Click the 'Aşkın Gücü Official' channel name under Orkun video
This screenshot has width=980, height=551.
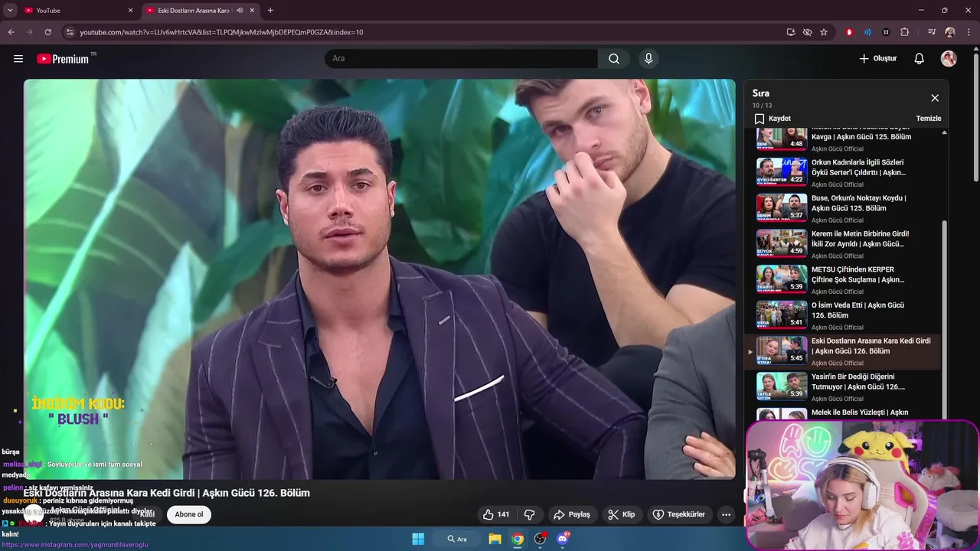pyautogui.click(x=838, y=184)
